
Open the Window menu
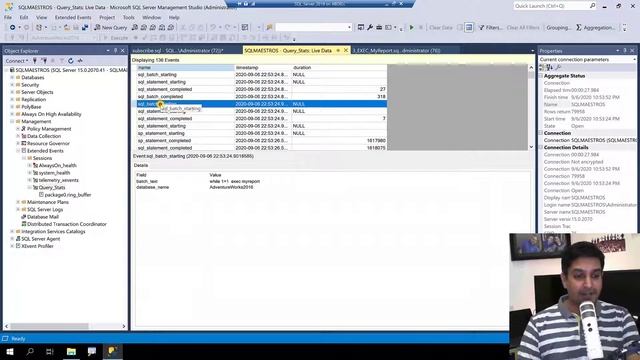click(x=151, y=18)
